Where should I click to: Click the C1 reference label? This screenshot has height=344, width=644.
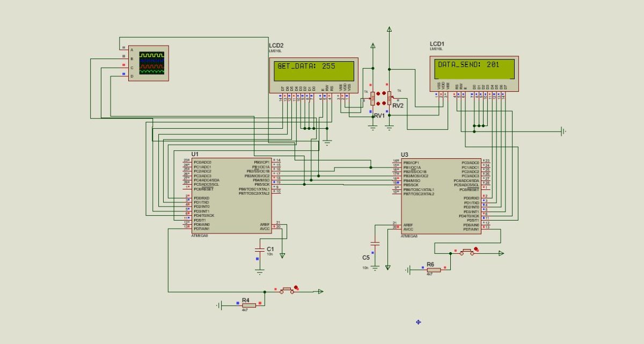[x=270, y=249]
